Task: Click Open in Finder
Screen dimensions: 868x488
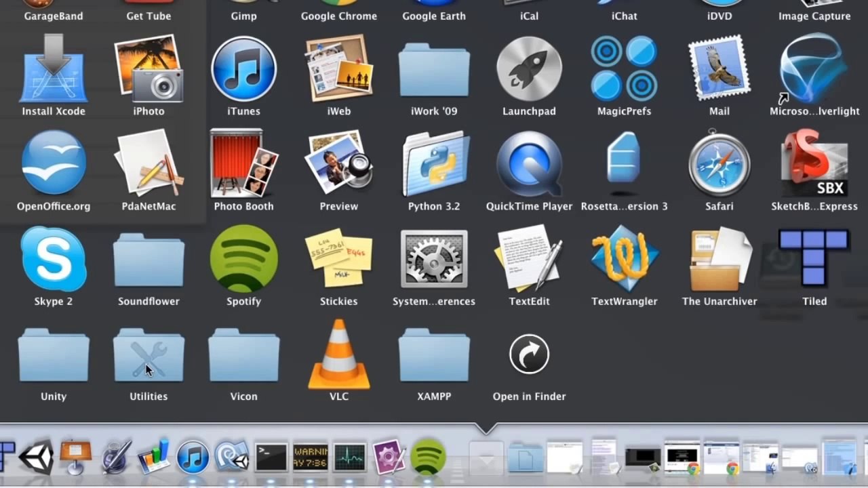Action: (529, 354)
